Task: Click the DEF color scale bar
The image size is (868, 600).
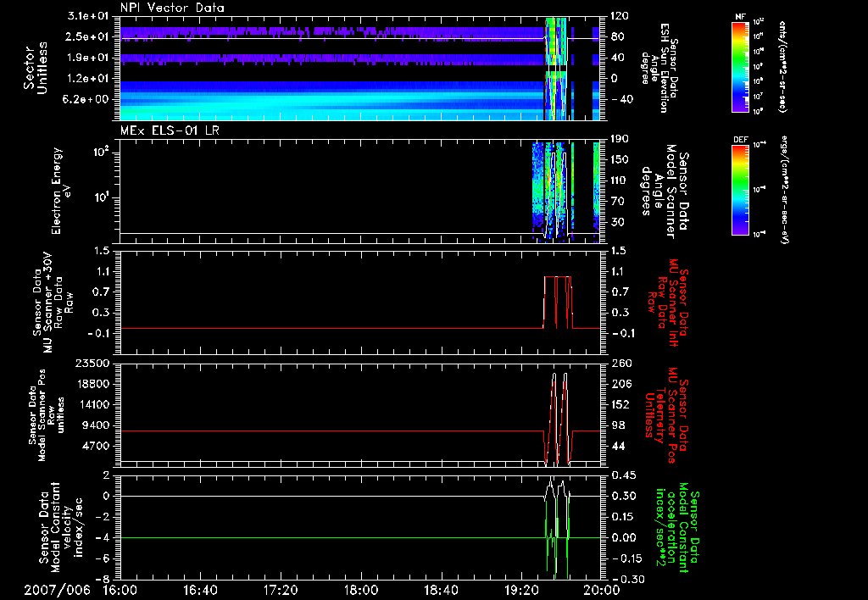Action: tap(741, 189)
